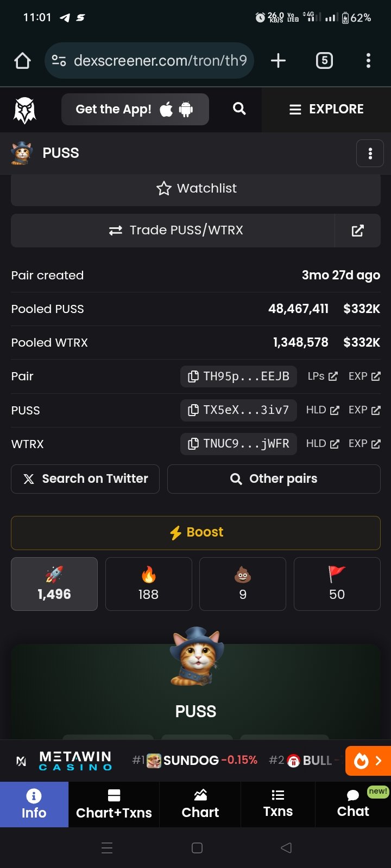
Task: Open the tab switcher showing 5 tabs
Action: click(324, 60)
